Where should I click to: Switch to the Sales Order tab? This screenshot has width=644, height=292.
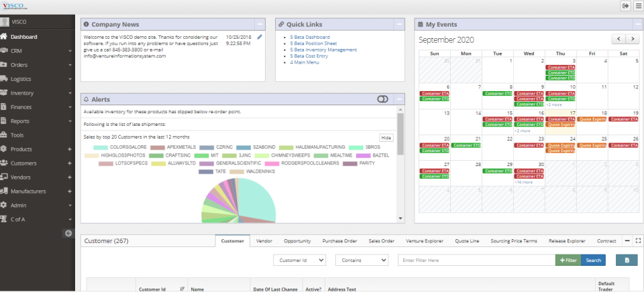pyautogui.click(x=382, y=241)
